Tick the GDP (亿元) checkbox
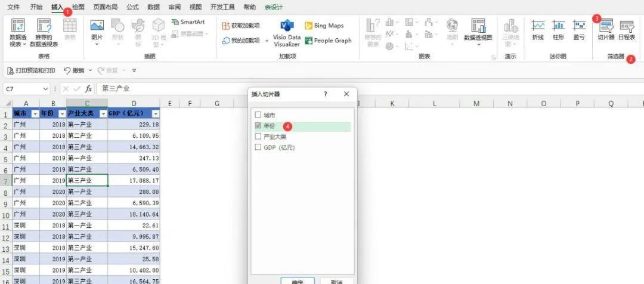This screenshot has width=644, height=284. (x=258, y=147)
